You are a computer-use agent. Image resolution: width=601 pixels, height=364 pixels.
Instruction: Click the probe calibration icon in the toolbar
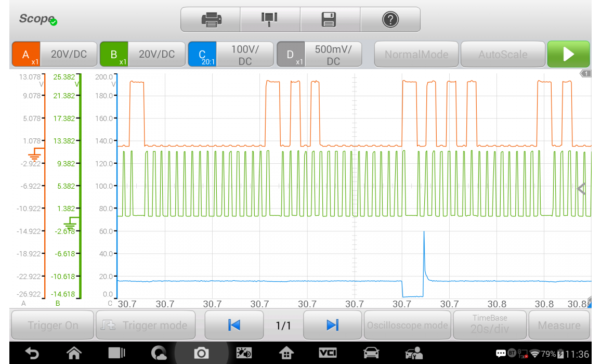click(x=270, y=20)
